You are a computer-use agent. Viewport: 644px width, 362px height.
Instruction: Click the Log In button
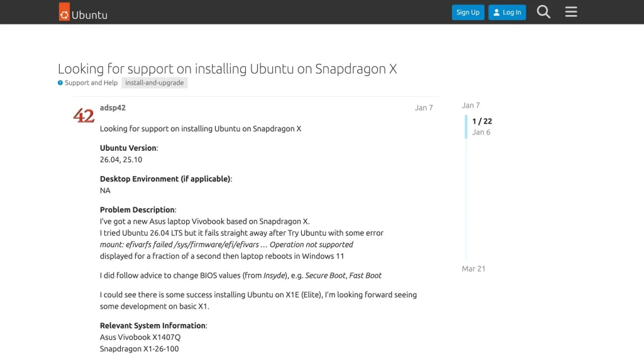pos(507,13)
